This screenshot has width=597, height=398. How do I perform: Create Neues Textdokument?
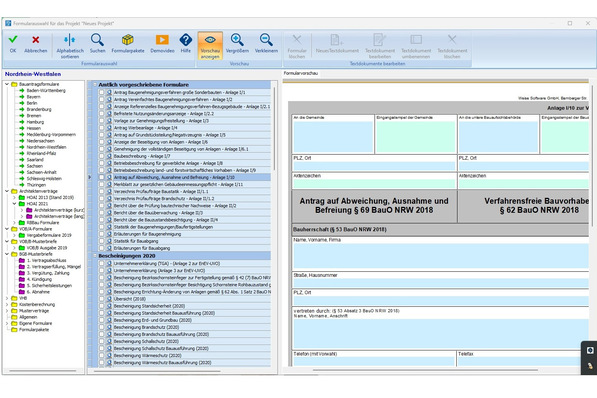337,39
